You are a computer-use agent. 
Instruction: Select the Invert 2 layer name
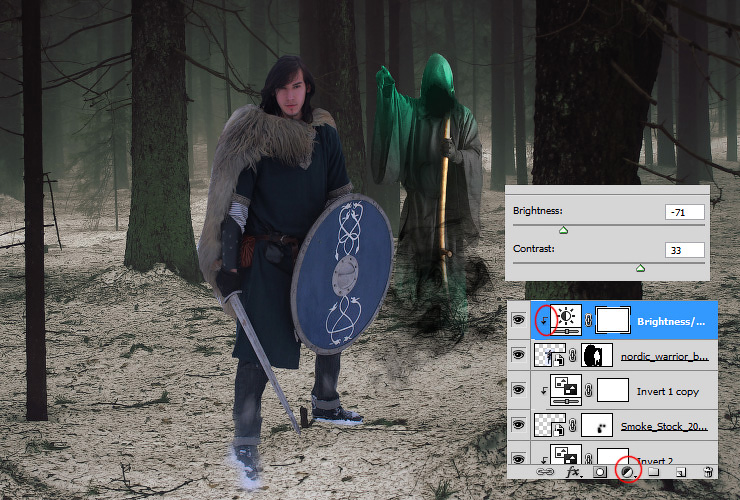tap(655, 461)
